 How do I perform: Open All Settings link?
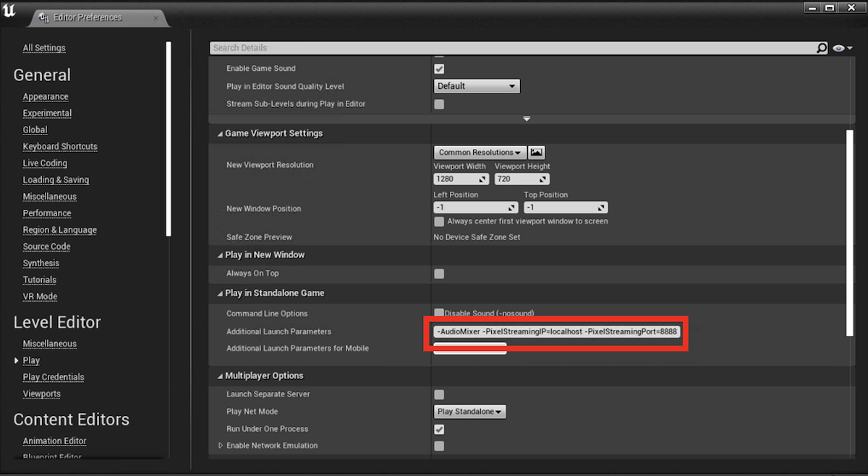(44, 48)
